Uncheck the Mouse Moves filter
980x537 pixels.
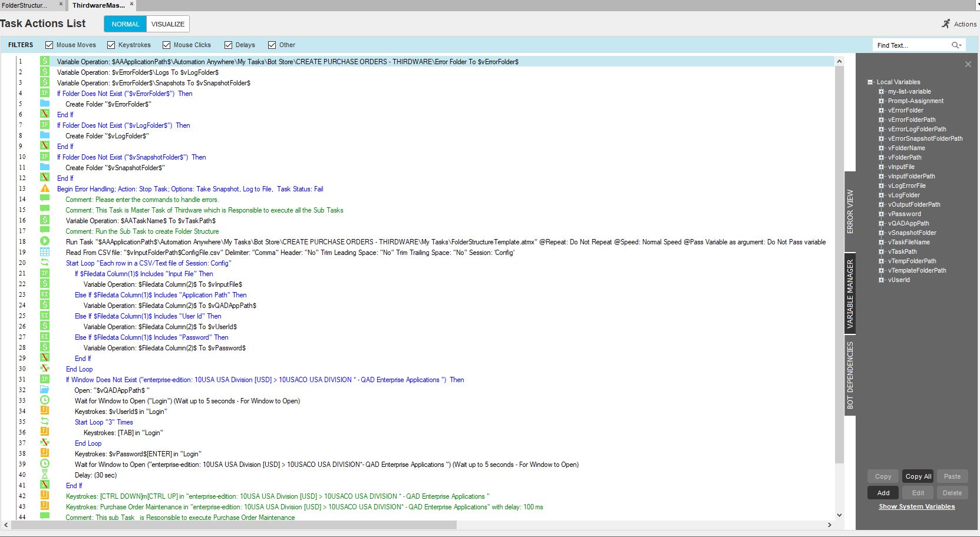coord(50,45)
